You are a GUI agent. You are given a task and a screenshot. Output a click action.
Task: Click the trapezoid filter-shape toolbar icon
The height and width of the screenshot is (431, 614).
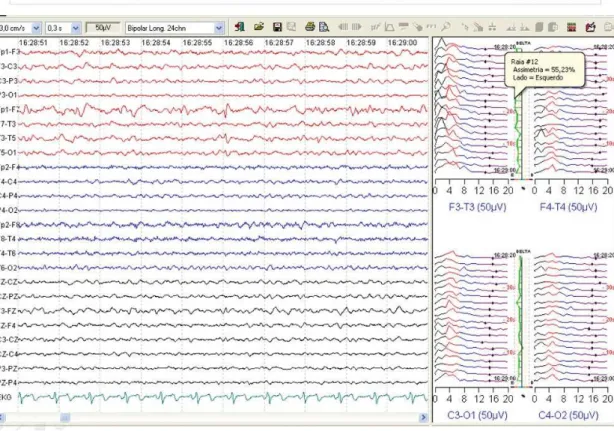point(390,27)
